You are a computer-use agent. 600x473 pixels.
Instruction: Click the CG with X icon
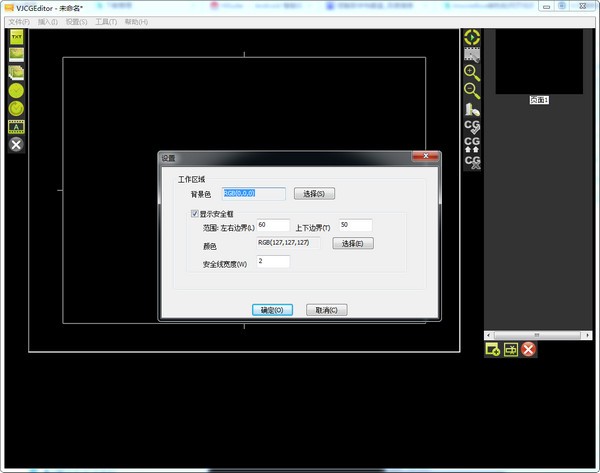472,161
